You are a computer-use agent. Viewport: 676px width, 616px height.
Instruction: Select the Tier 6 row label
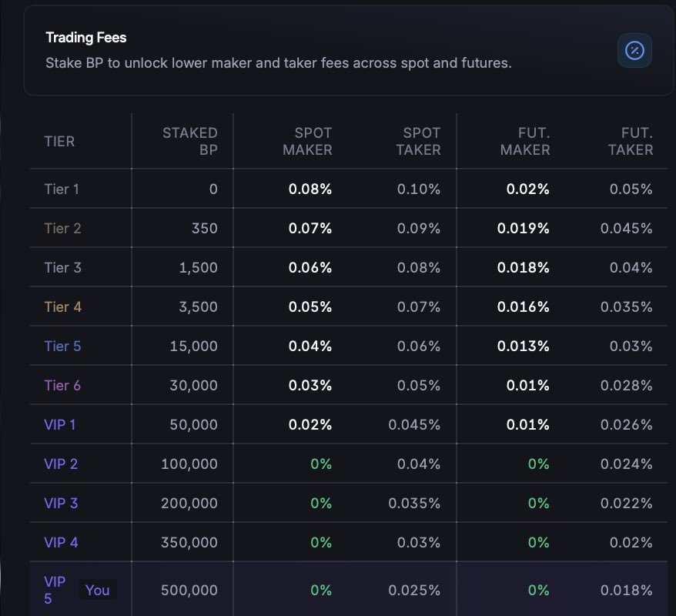[x=62, y=385]
